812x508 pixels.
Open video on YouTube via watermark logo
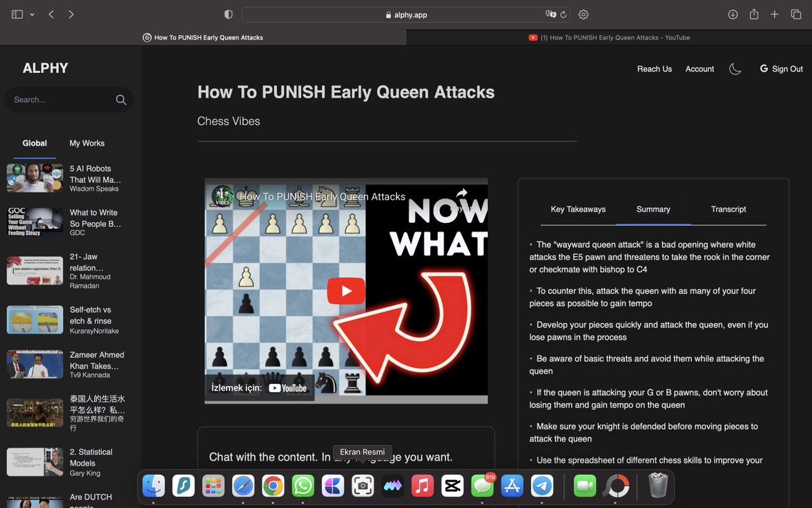[288, 388]
